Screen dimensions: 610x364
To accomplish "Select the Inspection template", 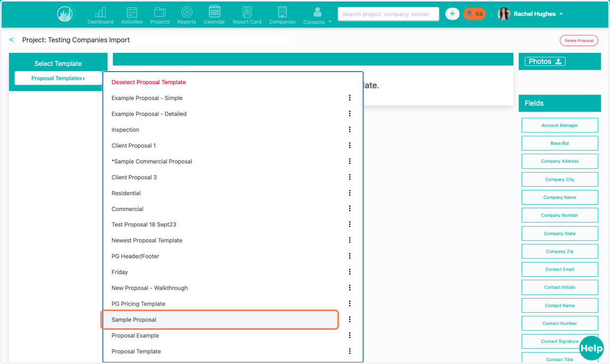I will coord(125,130).
